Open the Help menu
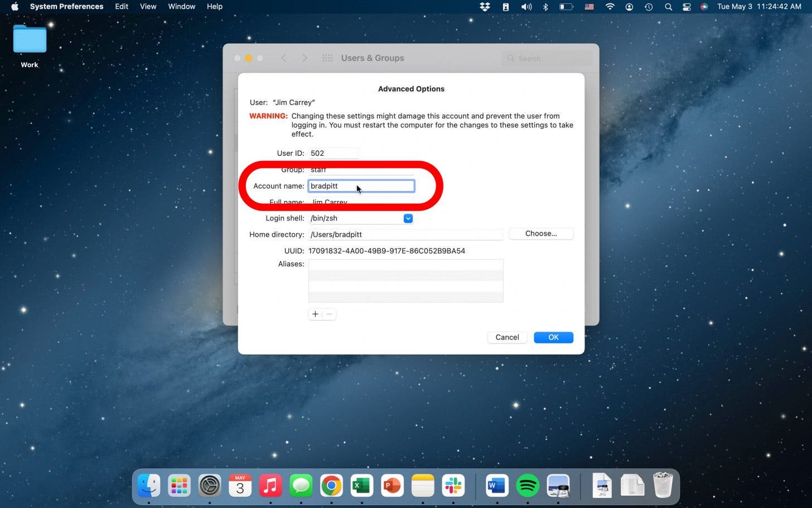 coord(214,7)
